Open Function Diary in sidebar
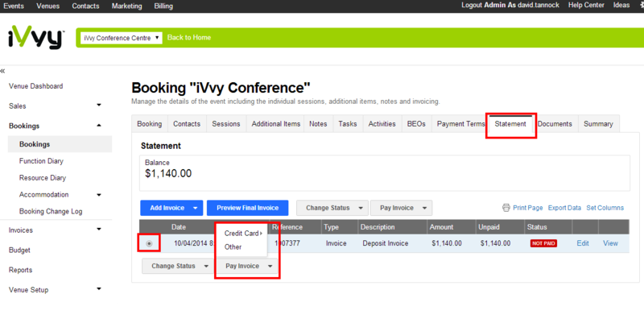The image size is (644, 319). click(x=41, y=161)
